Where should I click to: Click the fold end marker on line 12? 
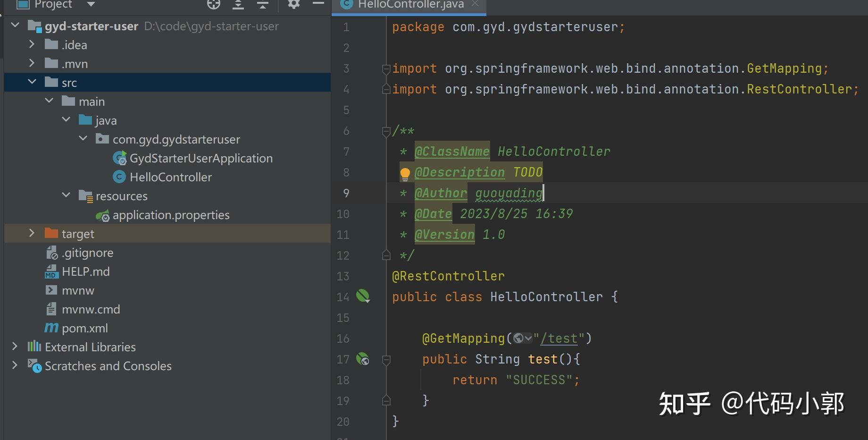click(x=386, y=255)
